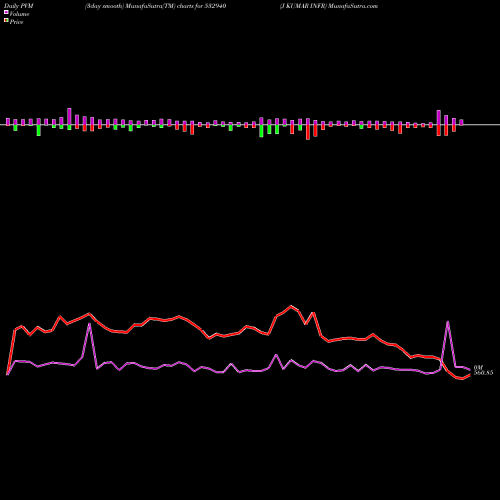This screenshot has width=500, height=500.
Task: Click the Price legend color swatch
Action: pos(6,20)
